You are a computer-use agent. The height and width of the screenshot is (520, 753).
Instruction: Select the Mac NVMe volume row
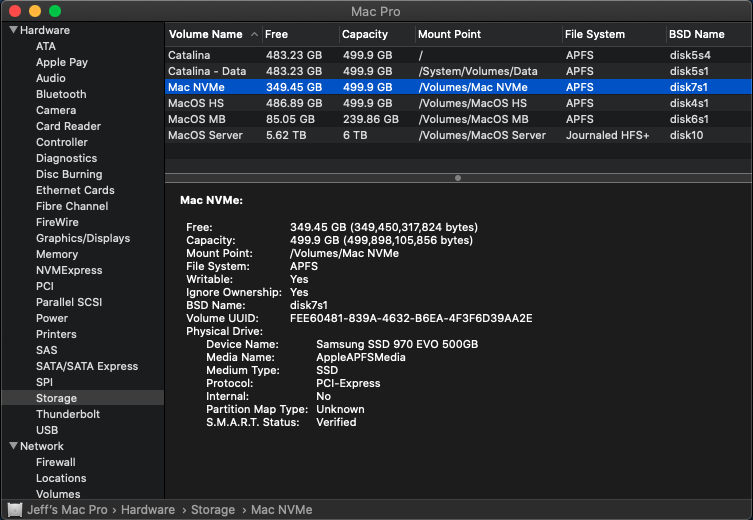tap(458, 87)
